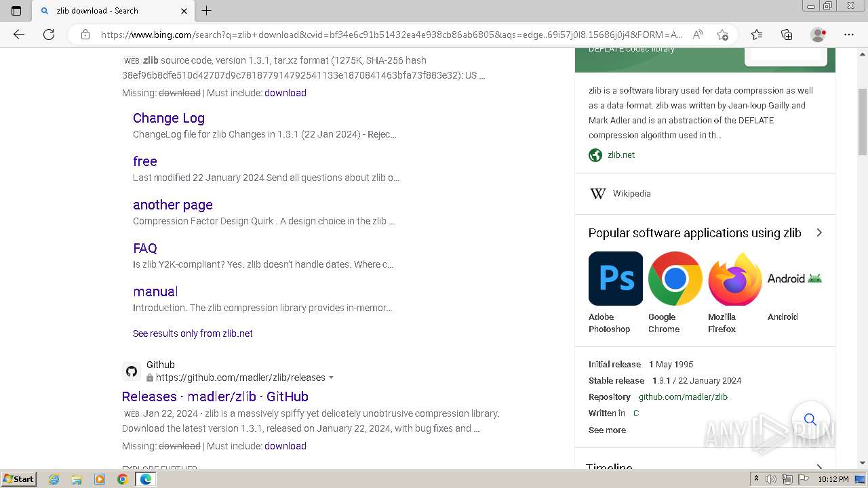Click 'download' must include link under GitHub
The width and height of the screenshot is (868, 488).
click(x=285, y=446)
